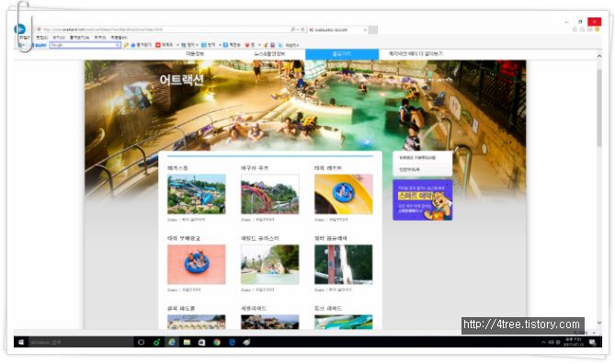Open the Action Center notifications icon

pyautogui.click(x=592, y=343)
